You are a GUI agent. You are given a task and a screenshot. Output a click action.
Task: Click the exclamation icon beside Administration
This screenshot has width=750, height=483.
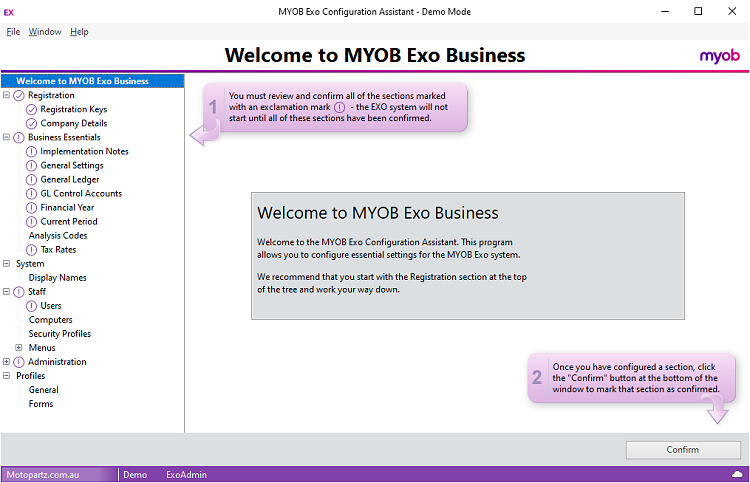[x=19, y=362]
